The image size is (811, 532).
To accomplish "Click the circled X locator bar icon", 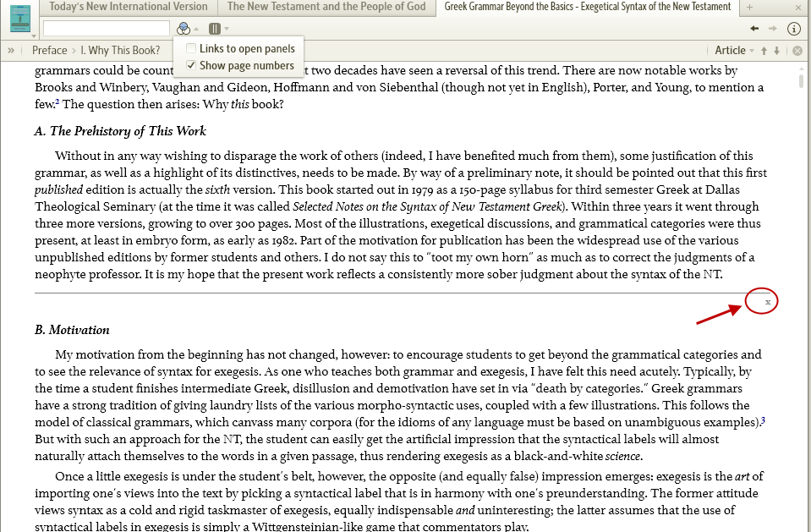I will [797, 51].
